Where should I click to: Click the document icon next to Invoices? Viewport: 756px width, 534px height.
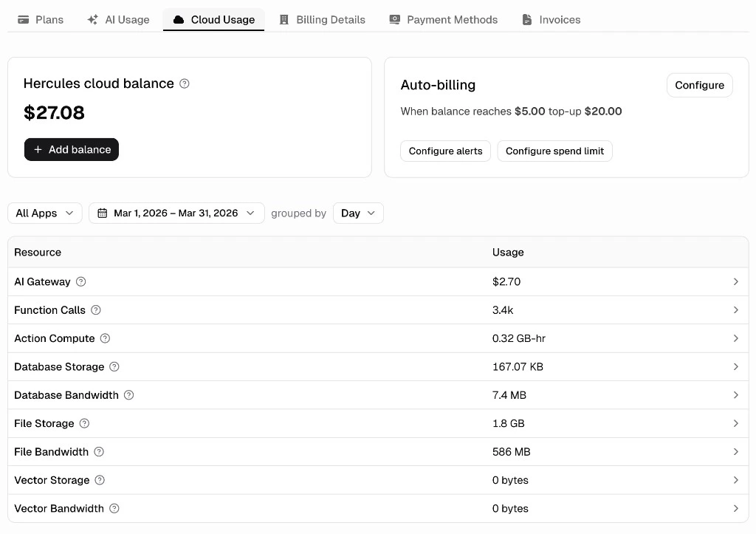pyautogui.click(x=526, y=19)
